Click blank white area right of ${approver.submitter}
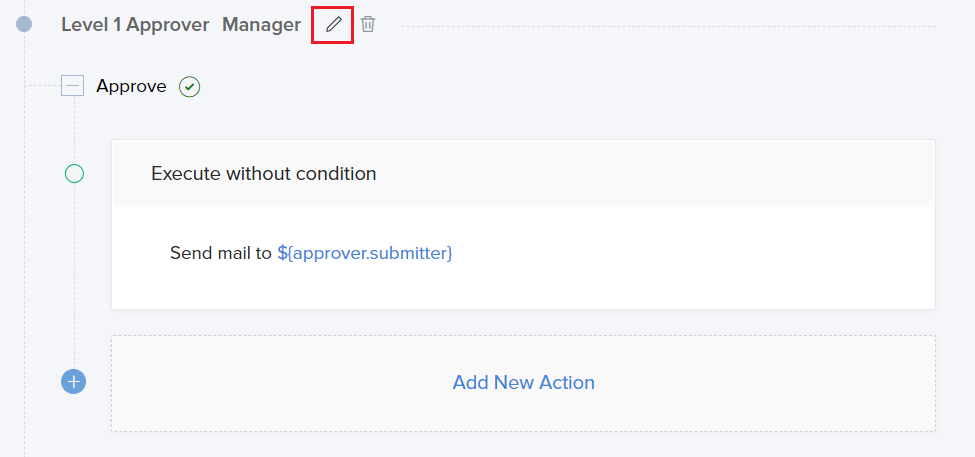975x457 pixels. (x=700, y=254)
